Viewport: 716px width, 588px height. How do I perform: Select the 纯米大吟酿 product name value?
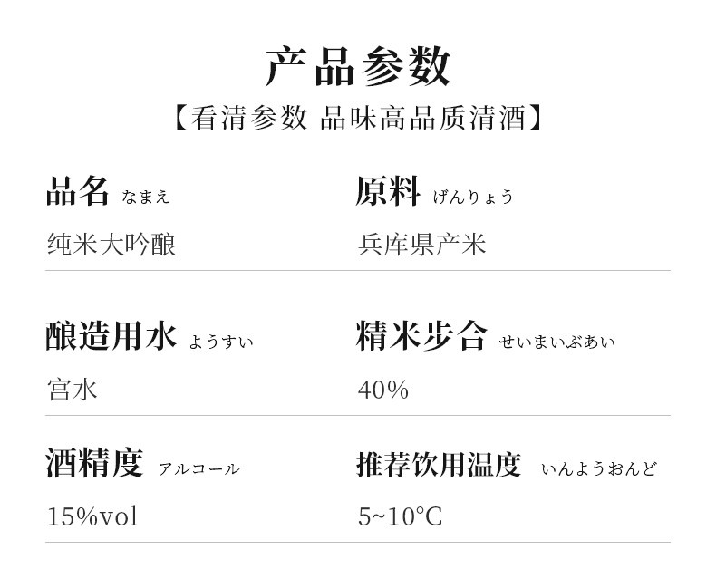(x=111, y=245)
